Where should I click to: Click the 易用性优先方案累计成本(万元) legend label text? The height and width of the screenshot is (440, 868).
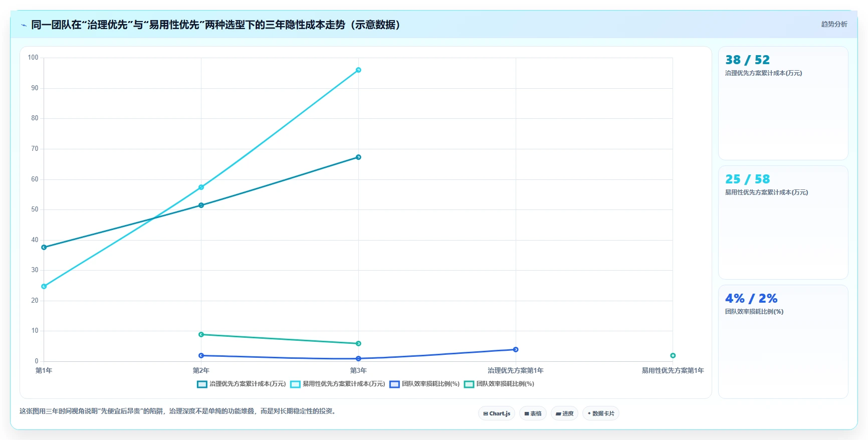(344, 384)
